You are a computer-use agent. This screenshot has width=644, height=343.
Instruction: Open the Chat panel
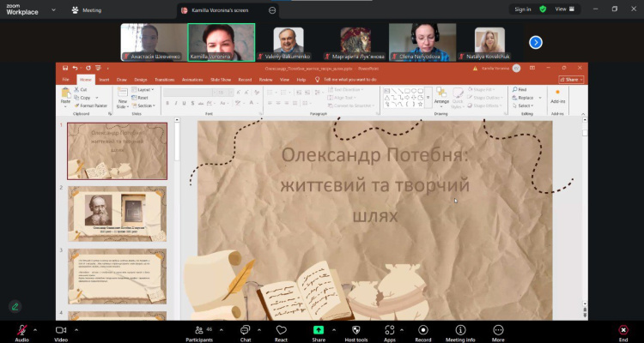(x=246, y=333)
